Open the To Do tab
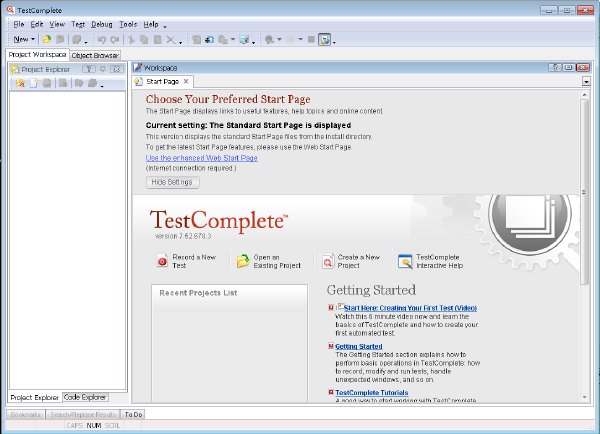Screen dimensions: 600x434 tap(133, 414)
